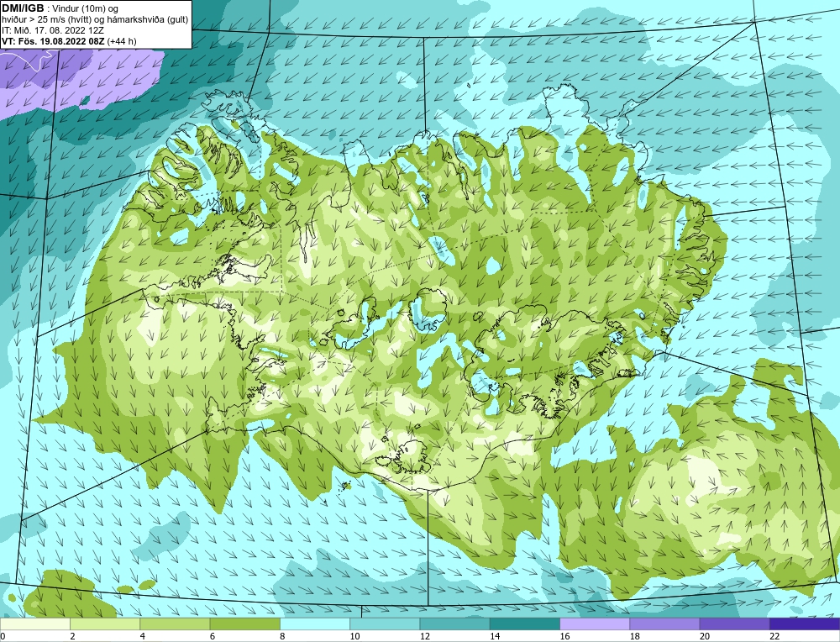Viewport: 840px width, 642px height.
Task: Click the 'hviður > 25 m/s (hvítt)' description line
Action: tap(94, 19)
